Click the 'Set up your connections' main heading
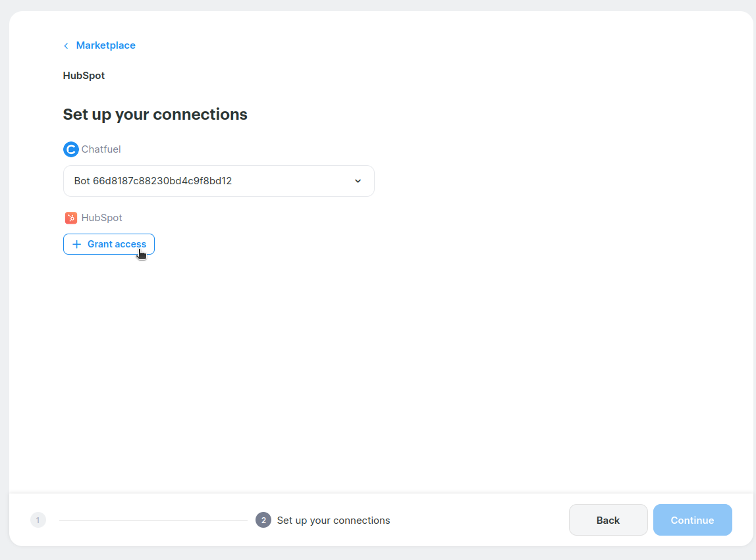Screen dimensions: 756x560 coord(155,115)
